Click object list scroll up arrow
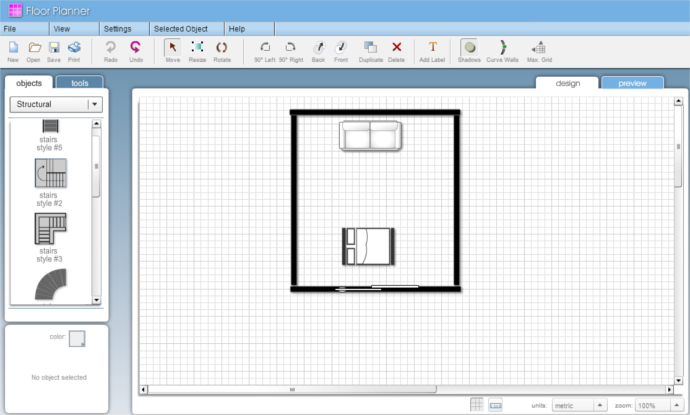This screenshot has height=415, width=690. 96,124
